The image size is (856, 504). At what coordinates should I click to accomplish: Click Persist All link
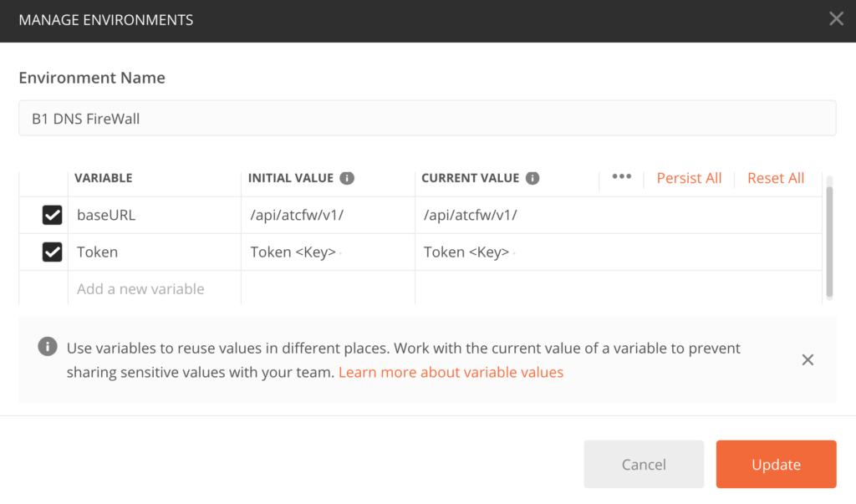click(689, 178)
